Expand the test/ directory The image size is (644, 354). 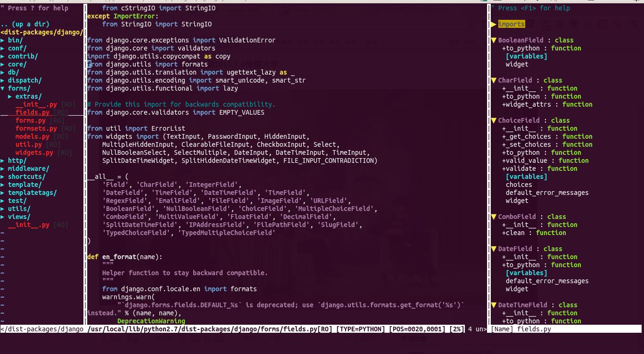click(x=3, y=201)
